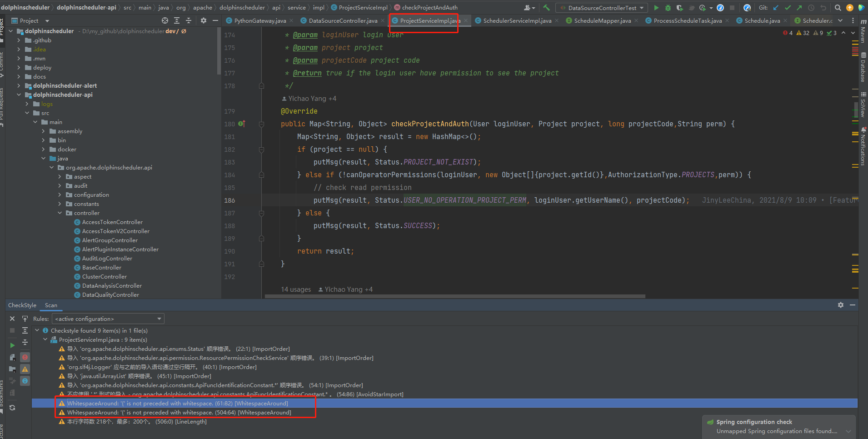Open the Project view selector dropdown
Viewport: 868px width, 439px height.
pos(47,21)
